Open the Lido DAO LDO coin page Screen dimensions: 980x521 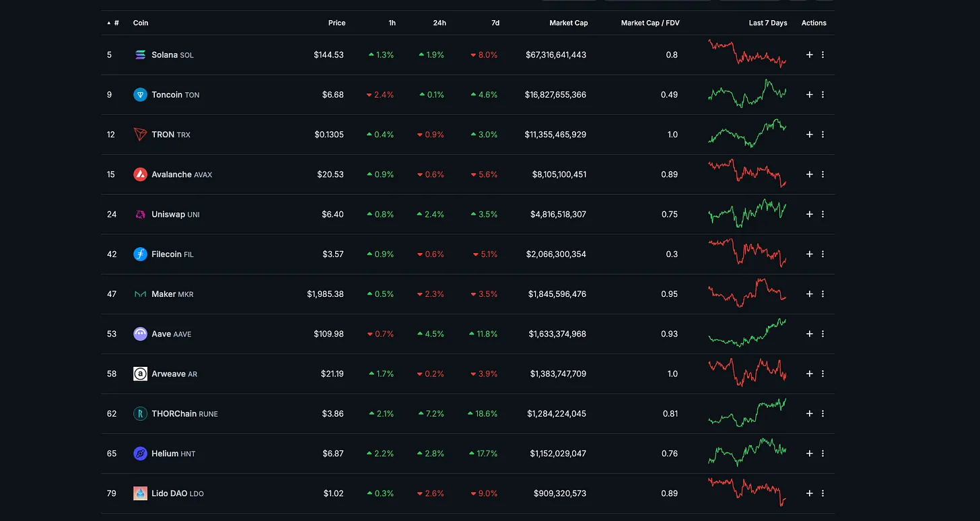(x=178, y=493)
